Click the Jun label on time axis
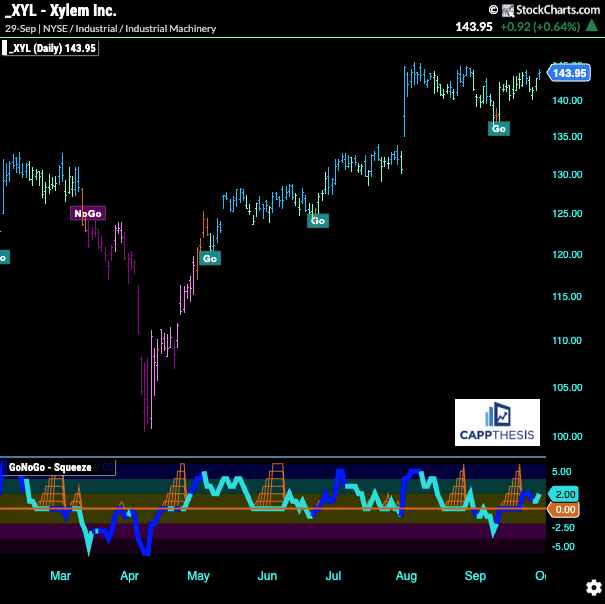605x604 pixels. (267, 576)
